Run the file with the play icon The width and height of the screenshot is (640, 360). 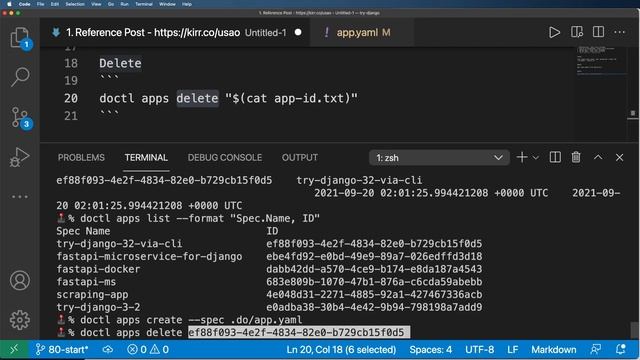tap(554, 32)
